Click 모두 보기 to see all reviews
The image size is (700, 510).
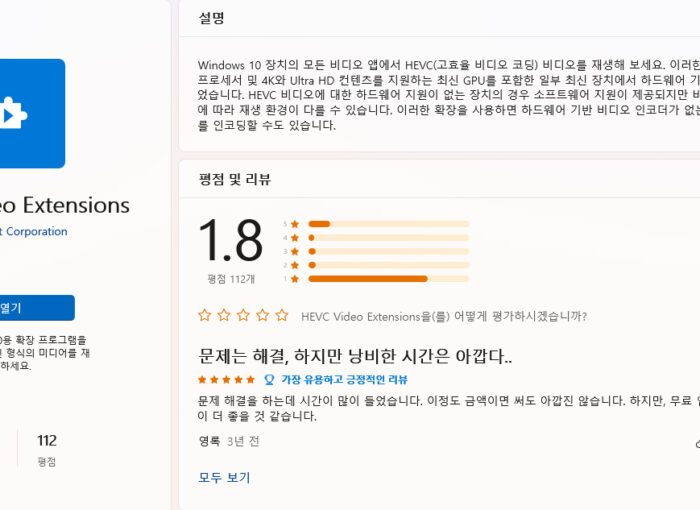224,477
